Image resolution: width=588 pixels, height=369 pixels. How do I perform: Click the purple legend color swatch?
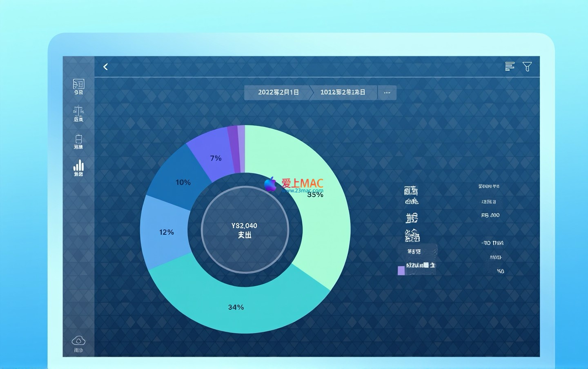[x=401, y=270]
